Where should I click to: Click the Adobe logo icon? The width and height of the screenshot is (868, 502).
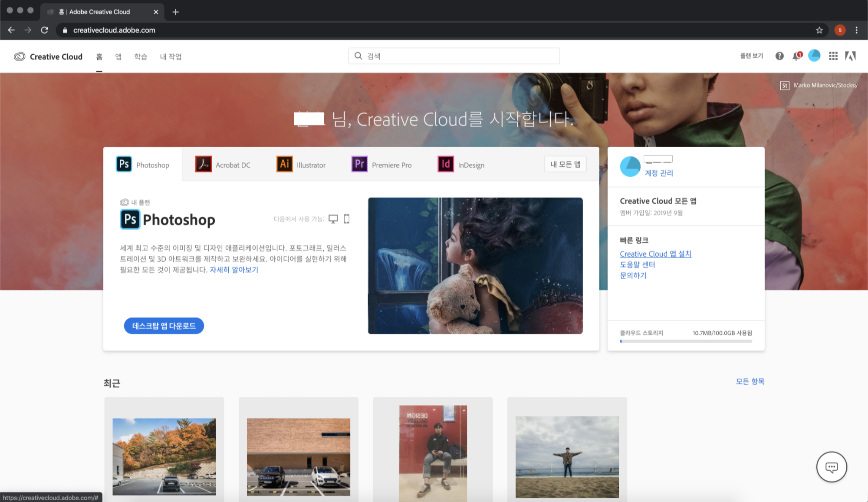(851, 56)
